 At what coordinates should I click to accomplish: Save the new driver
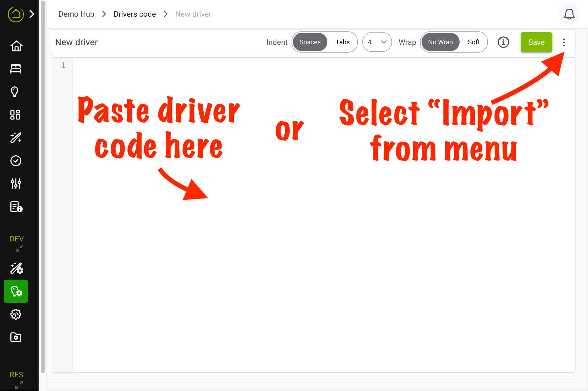click(x=536, y=42)
